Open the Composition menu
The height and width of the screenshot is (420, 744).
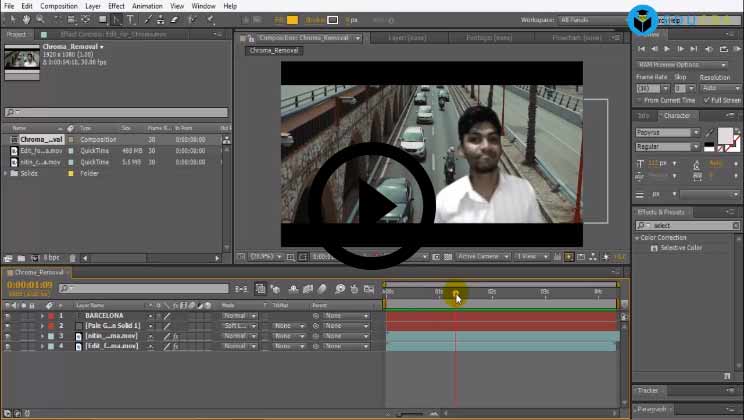[58, 6]
